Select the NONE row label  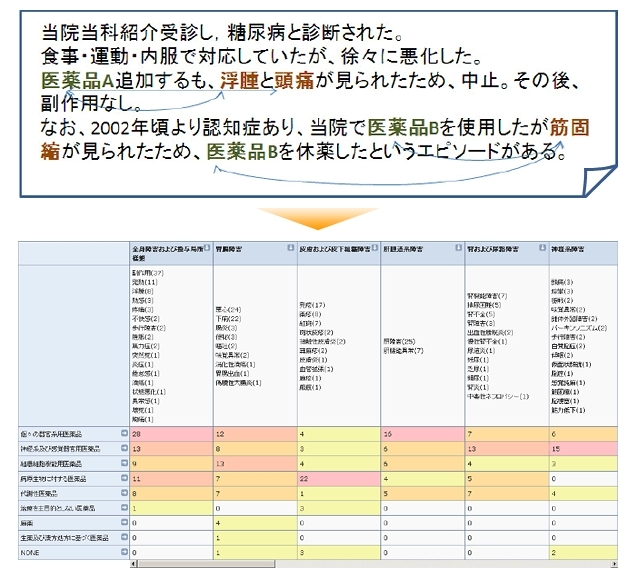pyautogui.click(x=30, y=553)
